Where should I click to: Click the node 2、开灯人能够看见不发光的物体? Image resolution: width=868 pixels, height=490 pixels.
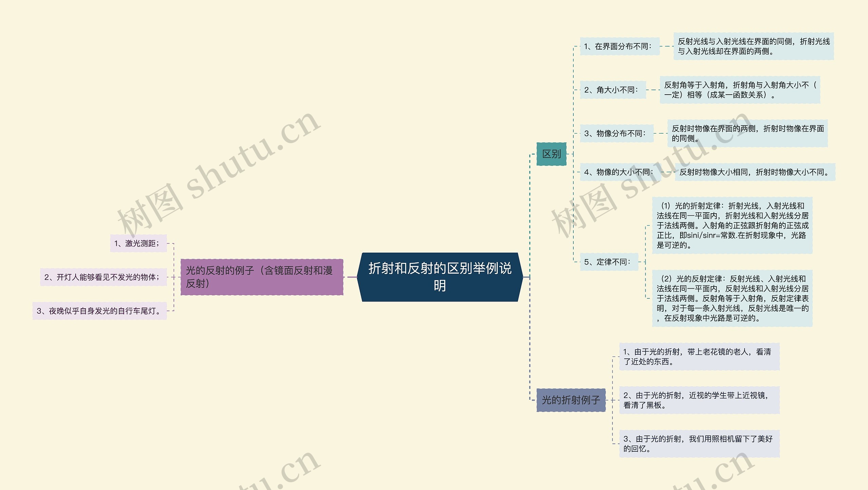tap(103, 277)
